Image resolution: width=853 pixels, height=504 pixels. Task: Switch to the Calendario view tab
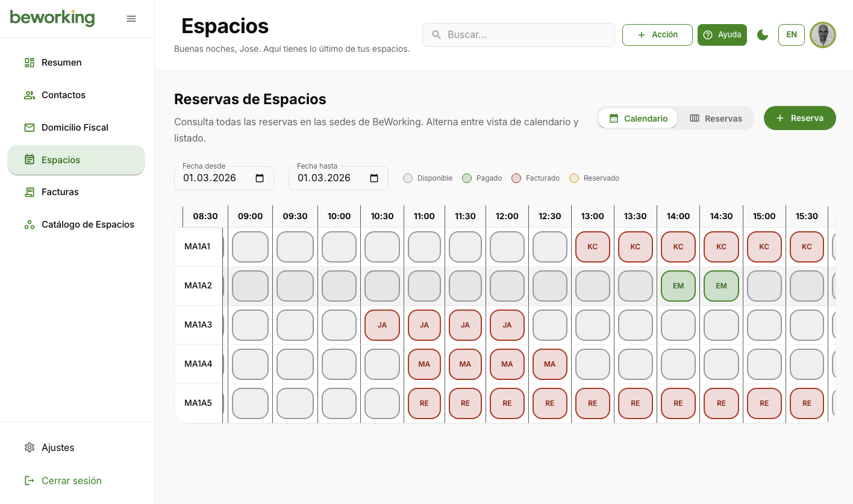pos(638,118)
